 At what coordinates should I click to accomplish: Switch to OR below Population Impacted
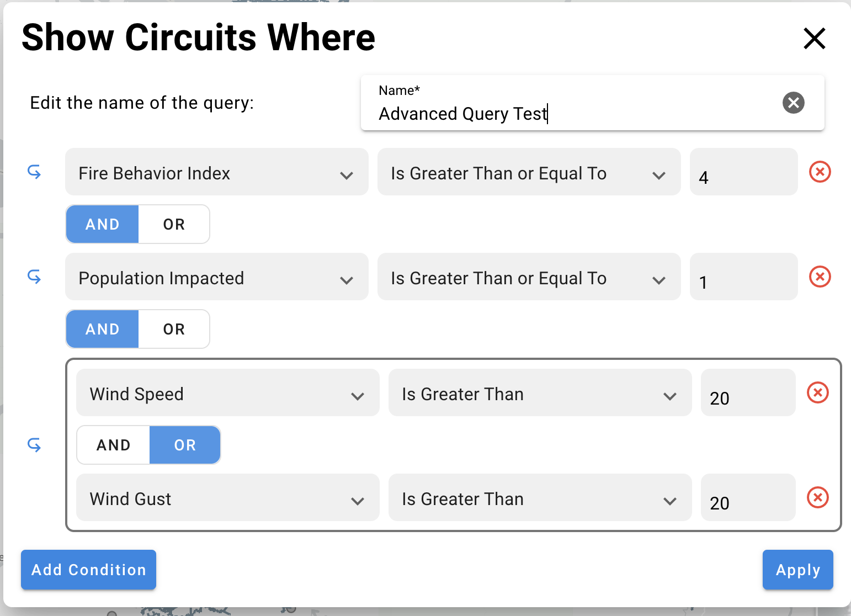pyautogui.click(x=174, y=329)
